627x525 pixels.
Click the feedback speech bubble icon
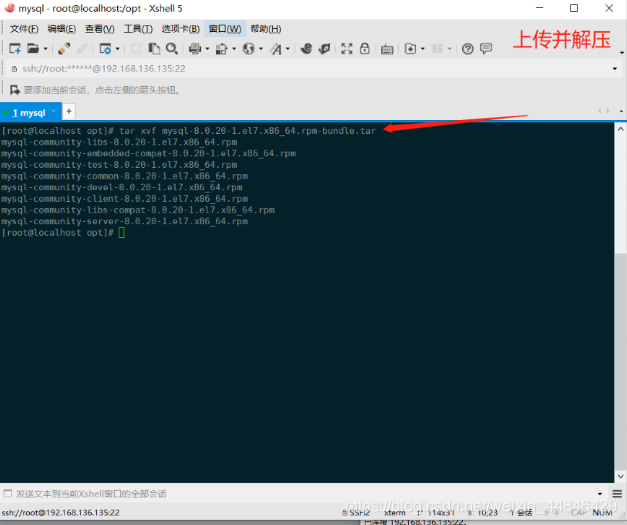tap(486, 49)
